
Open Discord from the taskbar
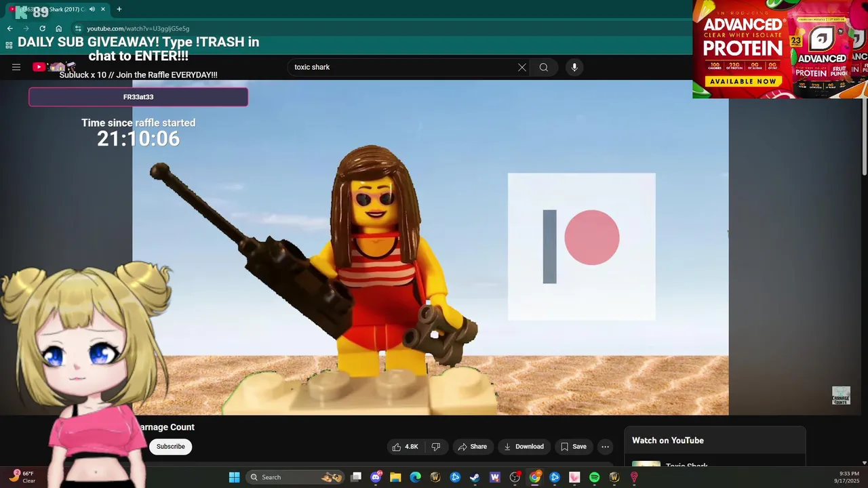pyautogui.click(x=376, y=477)
